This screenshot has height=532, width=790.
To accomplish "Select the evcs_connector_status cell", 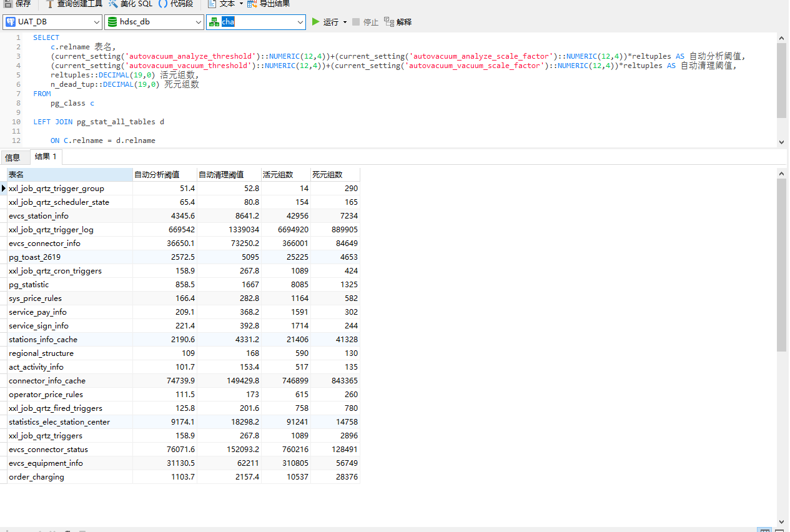I will (70, 450).
